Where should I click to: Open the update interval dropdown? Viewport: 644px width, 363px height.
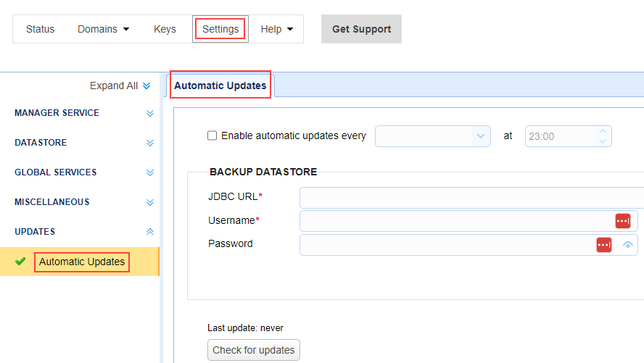pyautogui.click(x=480, y=136)
